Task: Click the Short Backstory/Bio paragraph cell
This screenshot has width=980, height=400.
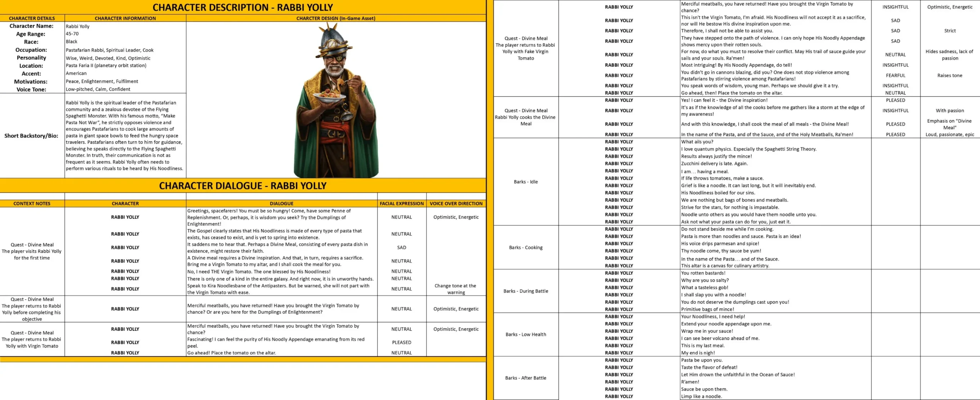Action: tap(125, 136)
